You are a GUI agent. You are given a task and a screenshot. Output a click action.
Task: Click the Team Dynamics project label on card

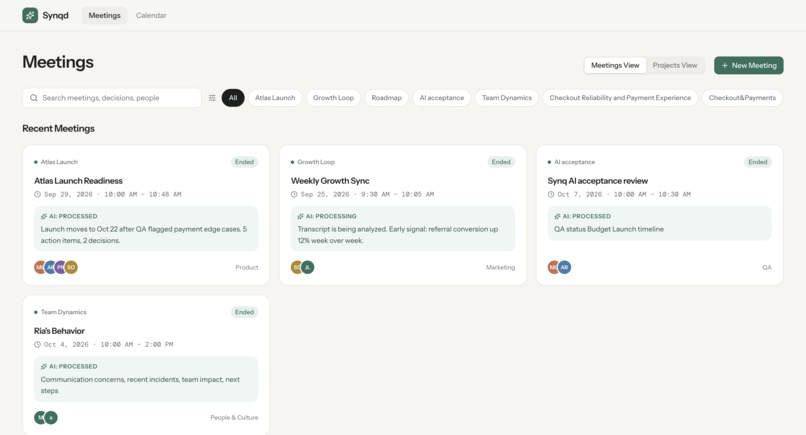(63, 312)
